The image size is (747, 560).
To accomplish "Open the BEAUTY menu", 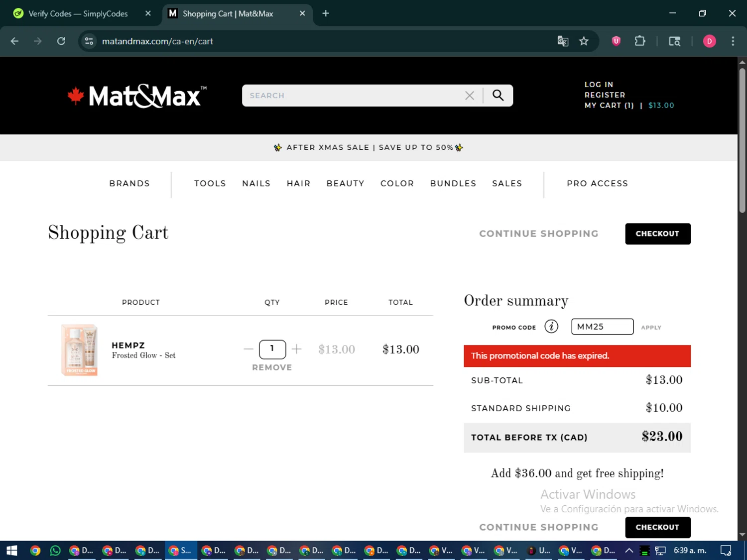I will pyautogui.click(x=346, y=184).
